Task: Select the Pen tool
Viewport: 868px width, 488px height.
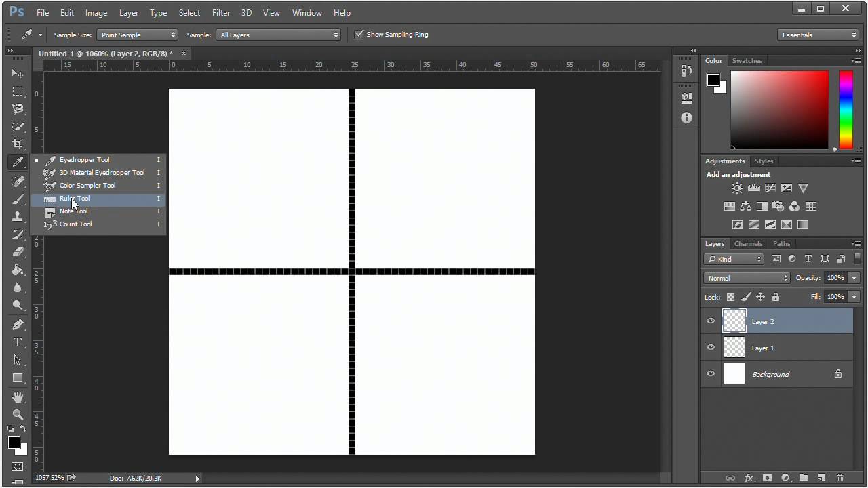Action: click(x=18, y=325)
